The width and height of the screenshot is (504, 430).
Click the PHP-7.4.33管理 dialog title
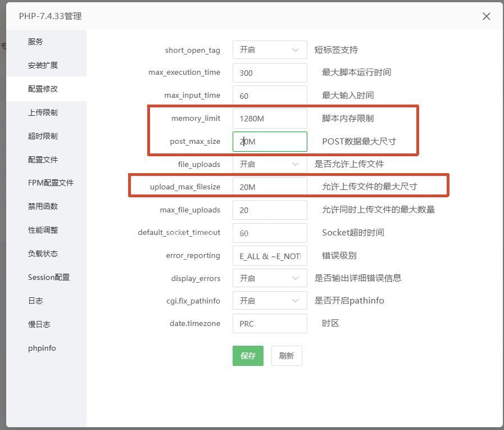(x=50, y=16)
